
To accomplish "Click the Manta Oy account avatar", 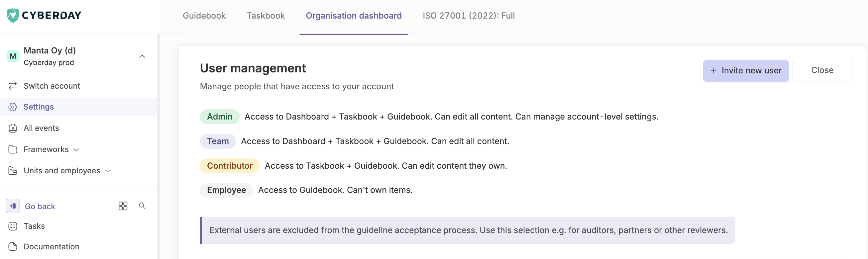I will click(x=13, y=56).
